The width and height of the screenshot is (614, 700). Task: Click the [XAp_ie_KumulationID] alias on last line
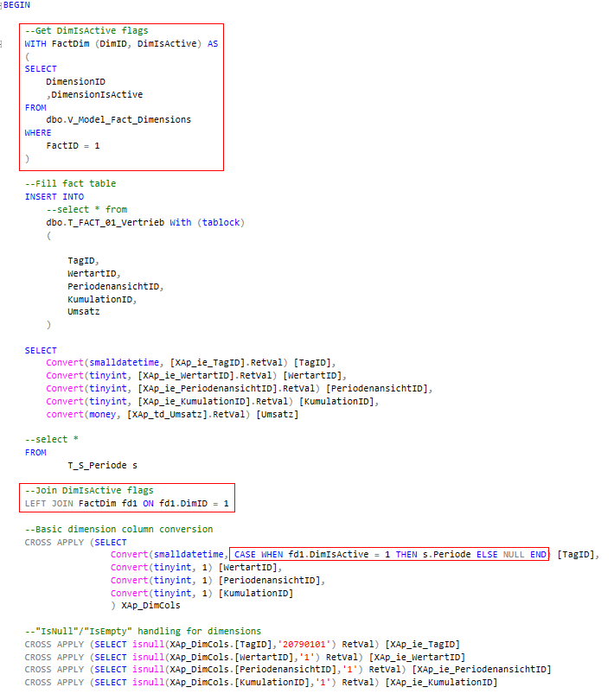[x=441, y=682]
